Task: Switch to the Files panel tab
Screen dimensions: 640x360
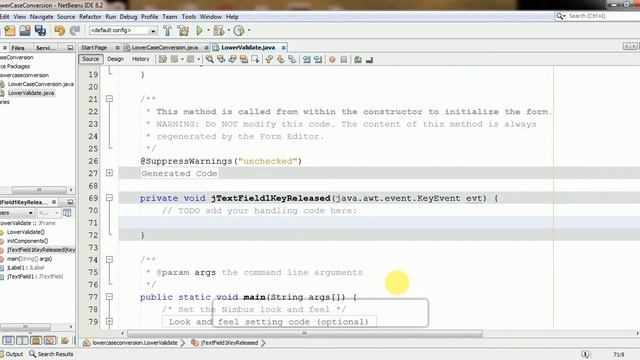Action: coord(18,48)
